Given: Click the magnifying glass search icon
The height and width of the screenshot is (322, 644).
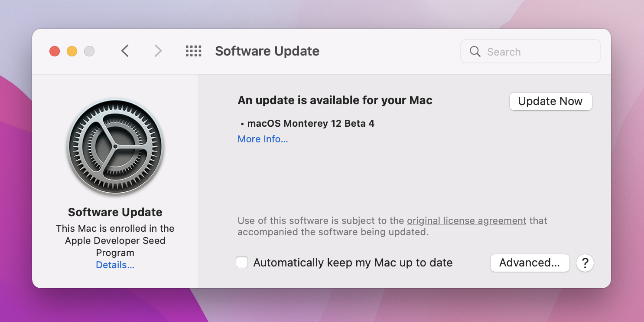Looking at the screenshot, I should pos(475,52).
